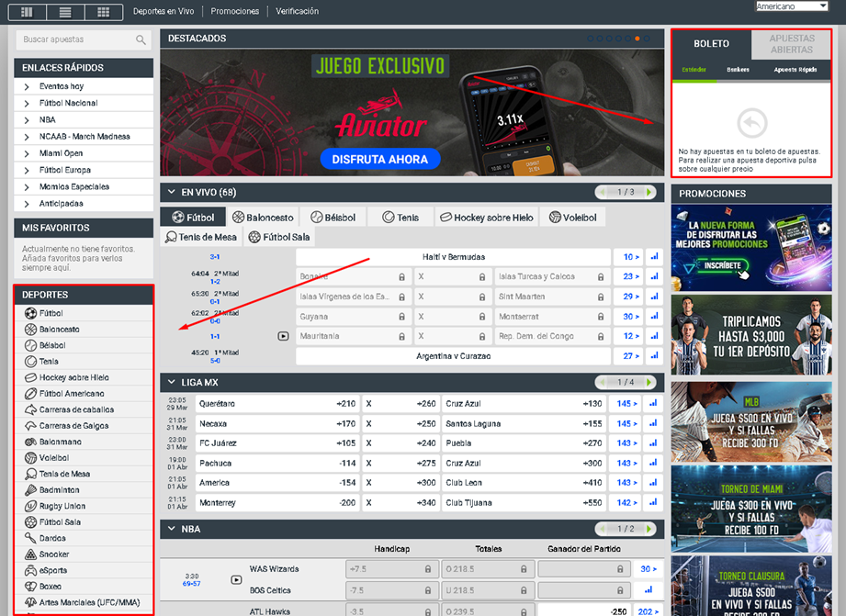Viewport: 846px width, 616px height.
Task: Click the magnifier icon in Buscar apuestas
Action: tap(141, 39)
